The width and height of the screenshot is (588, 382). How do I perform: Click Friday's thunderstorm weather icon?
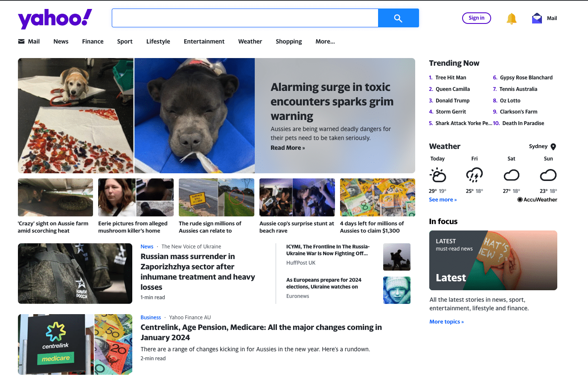474,175
